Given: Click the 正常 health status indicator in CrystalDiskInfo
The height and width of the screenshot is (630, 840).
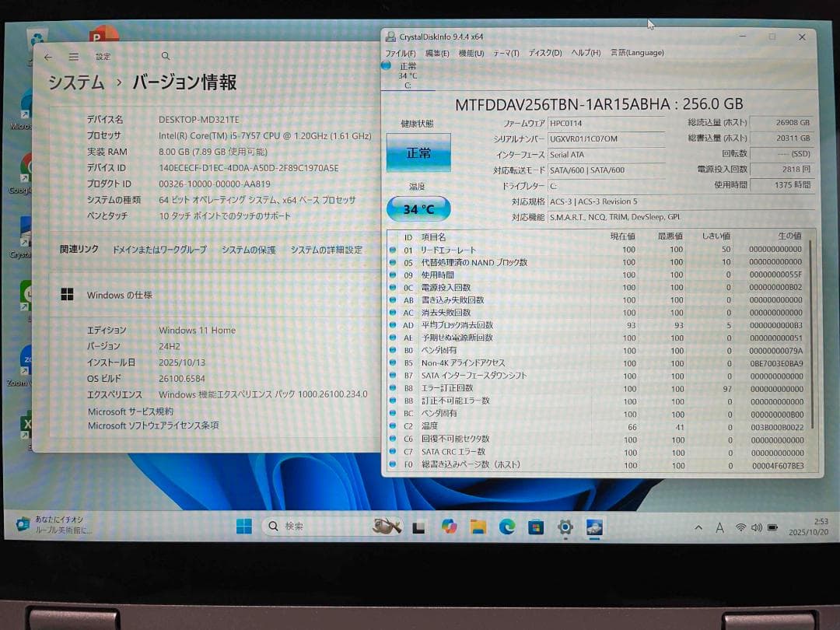Looking at the screenshot, I should pos(419,153).
